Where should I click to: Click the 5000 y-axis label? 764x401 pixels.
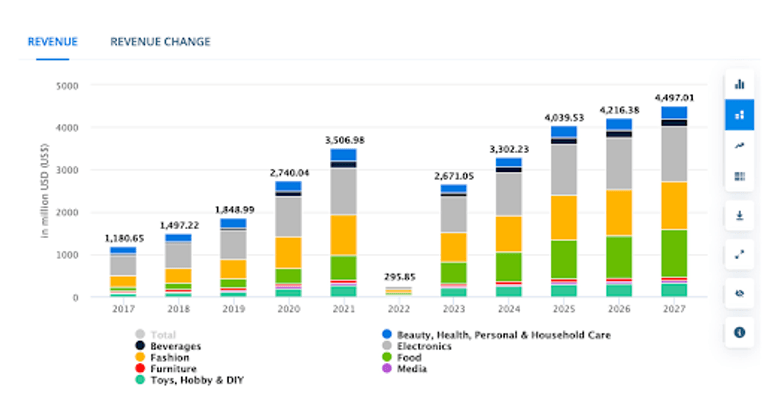[67, 86]
